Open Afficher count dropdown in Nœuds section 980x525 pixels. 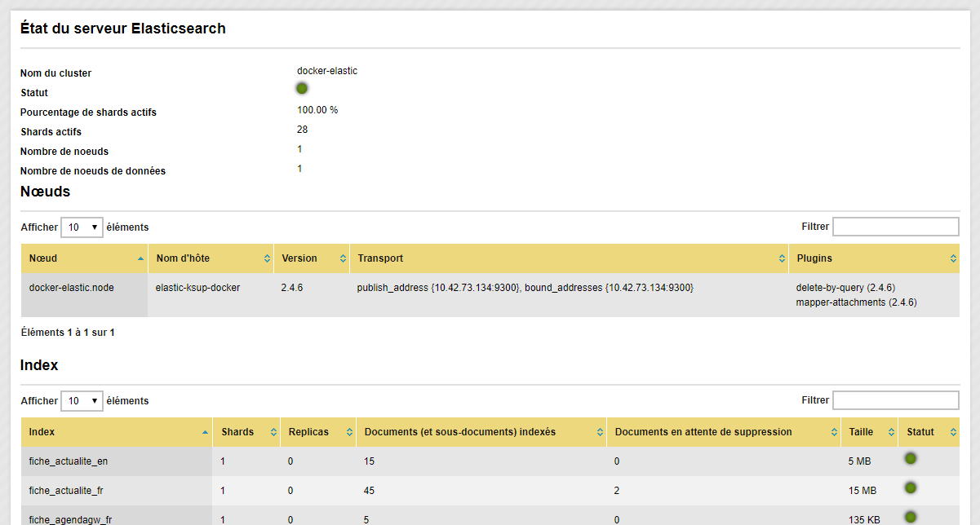pos(82,227)
